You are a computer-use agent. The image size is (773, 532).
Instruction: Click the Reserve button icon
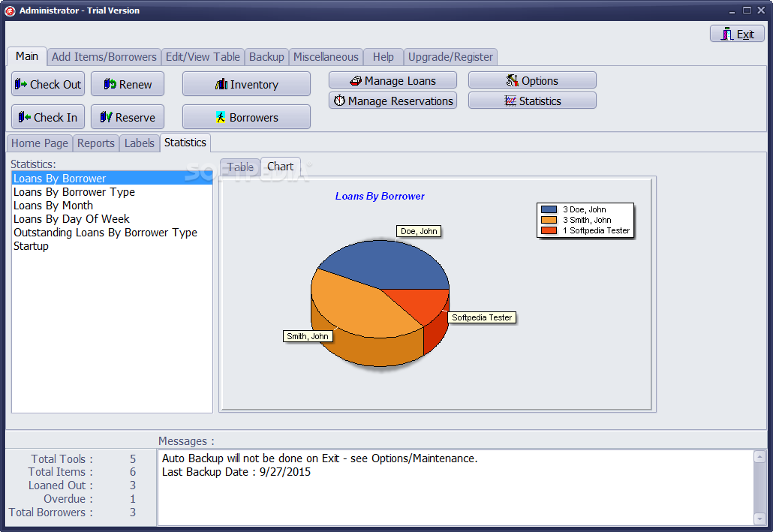[x=106, y=117]
